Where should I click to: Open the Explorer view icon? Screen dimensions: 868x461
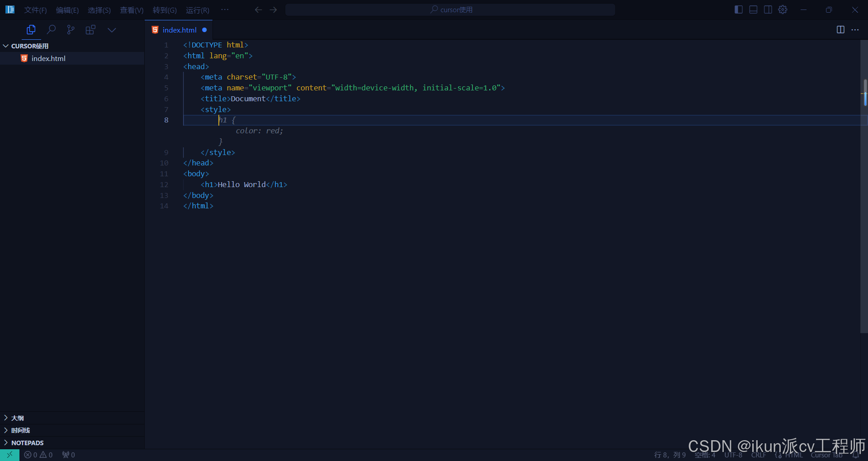click(31, 30)
